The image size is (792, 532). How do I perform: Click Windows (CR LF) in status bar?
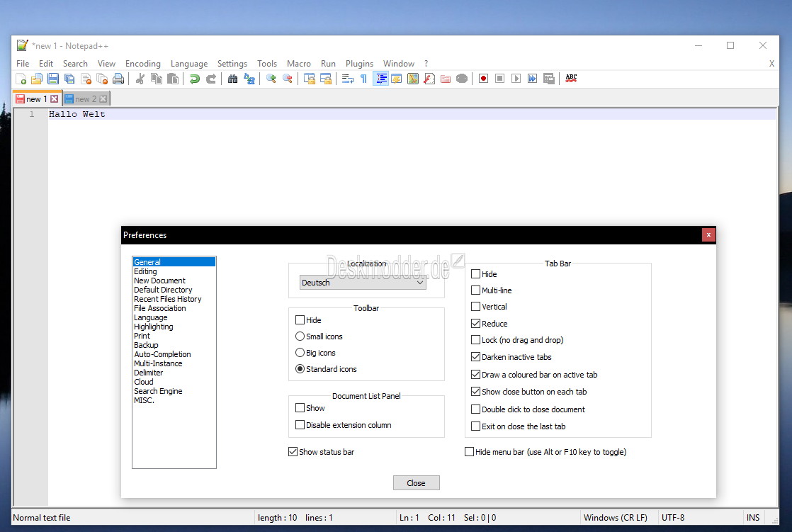point(615,517)
